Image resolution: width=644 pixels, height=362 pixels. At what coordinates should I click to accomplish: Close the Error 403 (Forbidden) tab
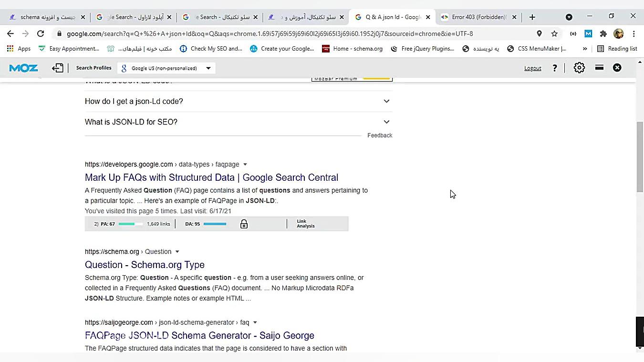point(514,17)
